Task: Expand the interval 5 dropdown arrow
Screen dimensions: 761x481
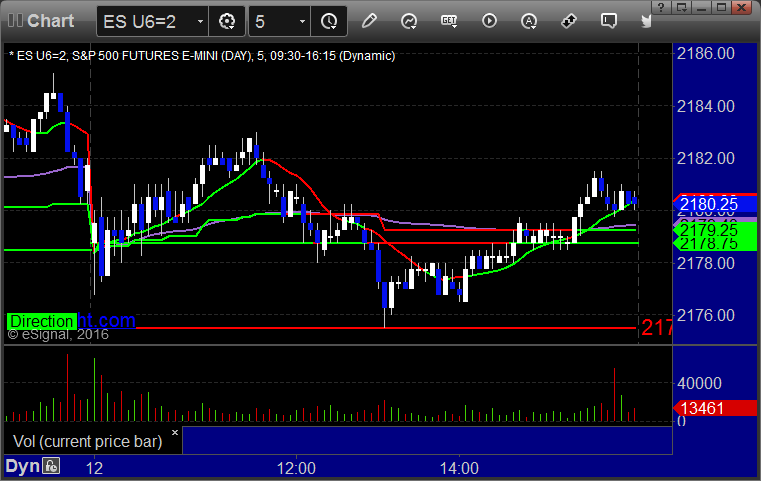Action: pyautogui.click(x=302, y=22)
